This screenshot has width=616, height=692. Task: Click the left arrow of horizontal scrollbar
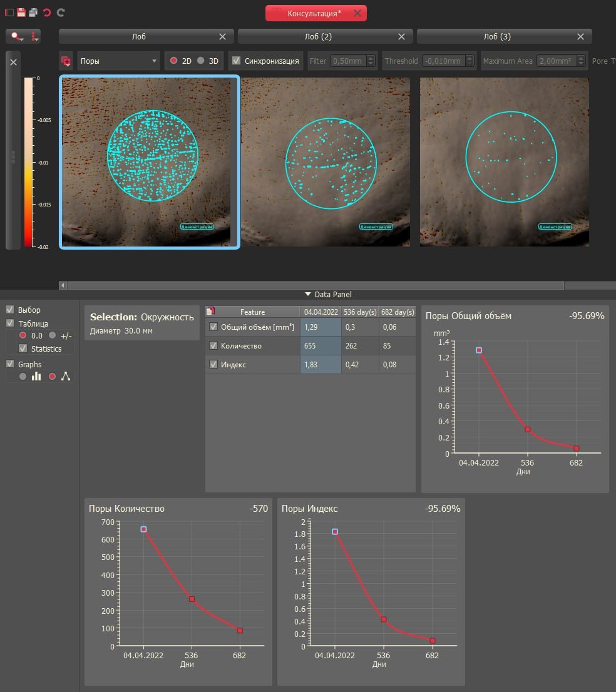coord(63,285)
